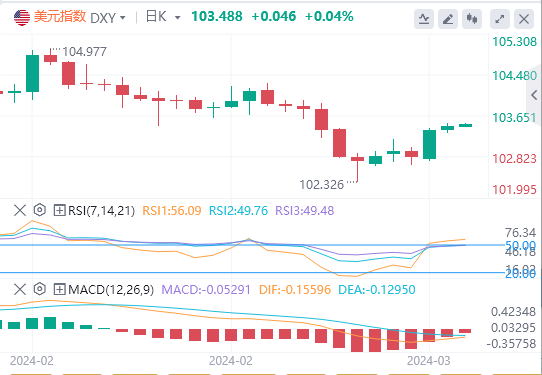Click the 0.03295 MACD axis label

point(514,328)
